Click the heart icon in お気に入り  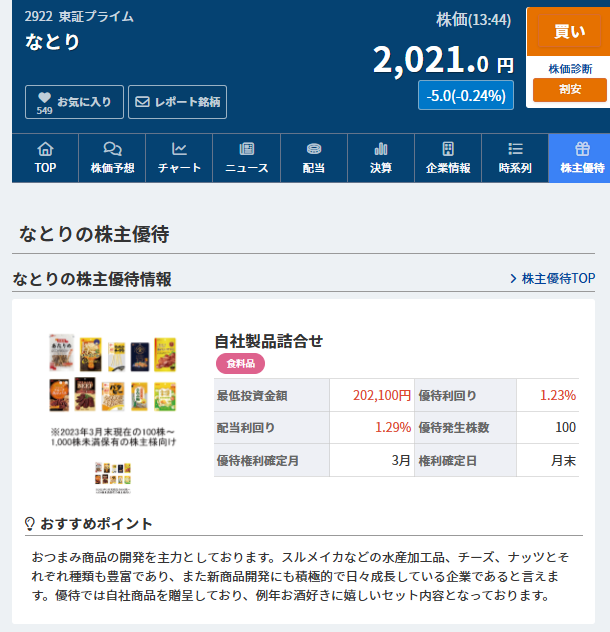pyautogui.click(x=44, y=97)
